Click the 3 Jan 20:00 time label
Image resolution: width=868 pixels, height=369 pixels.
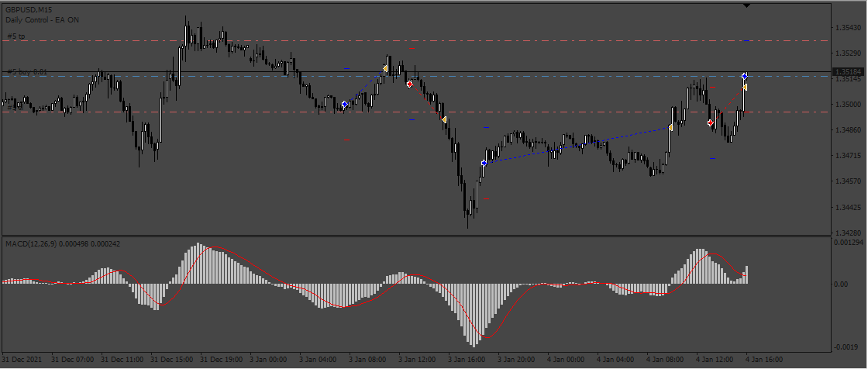518,360
